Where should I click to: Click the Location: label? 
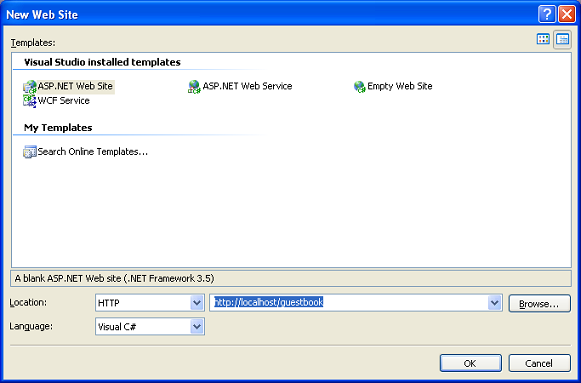click(29, 303)
